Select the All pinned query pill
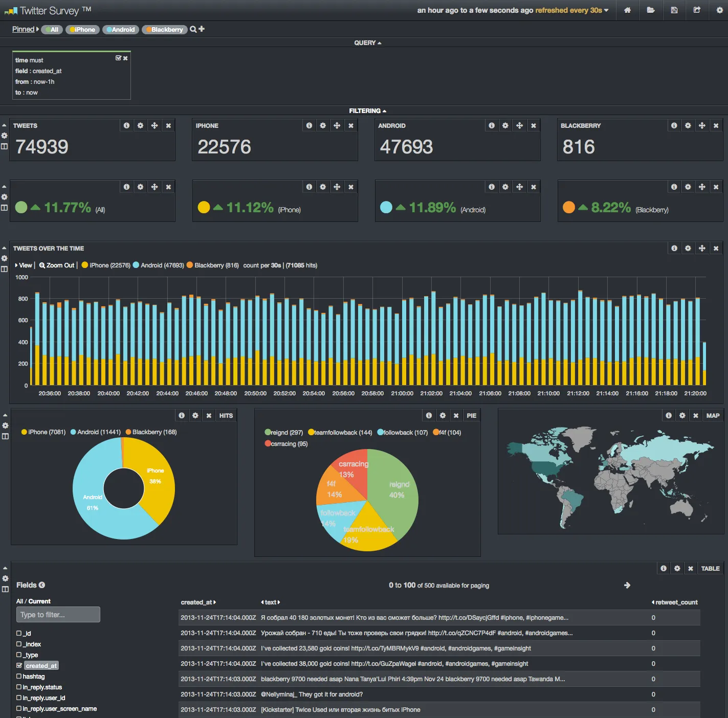The height and width of the screenshot is (718, 728). point(52,30)
